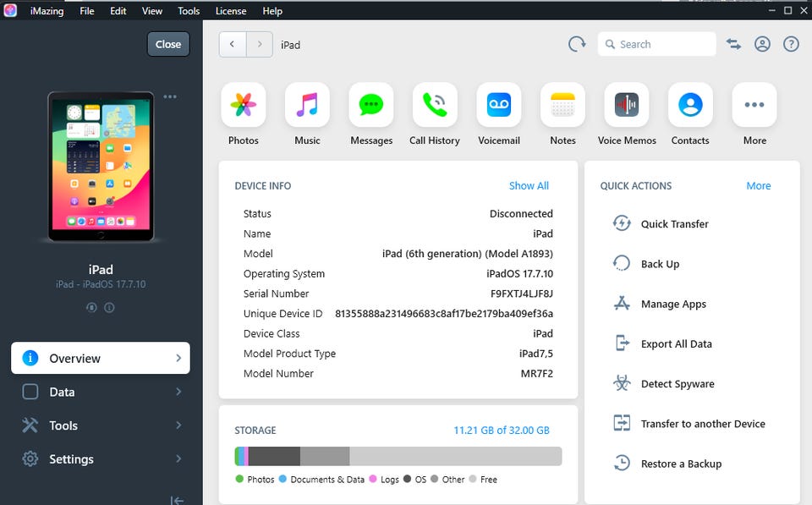Image resolution: width=812 pixels, height=505 pixels.
Task: Open the iMazing menu
Action: click(x=47, y=11)
